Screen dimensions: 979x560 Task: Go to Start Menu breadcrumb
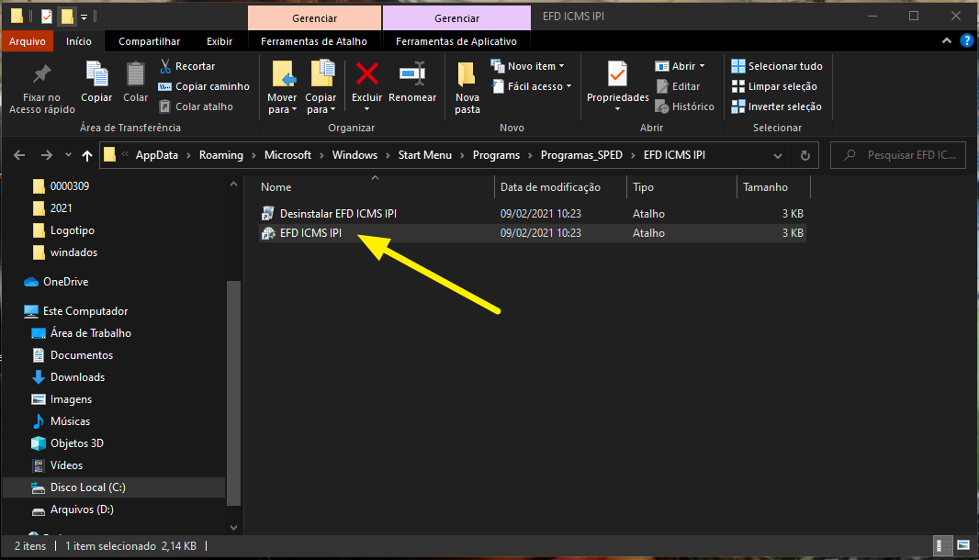[424, 155]
